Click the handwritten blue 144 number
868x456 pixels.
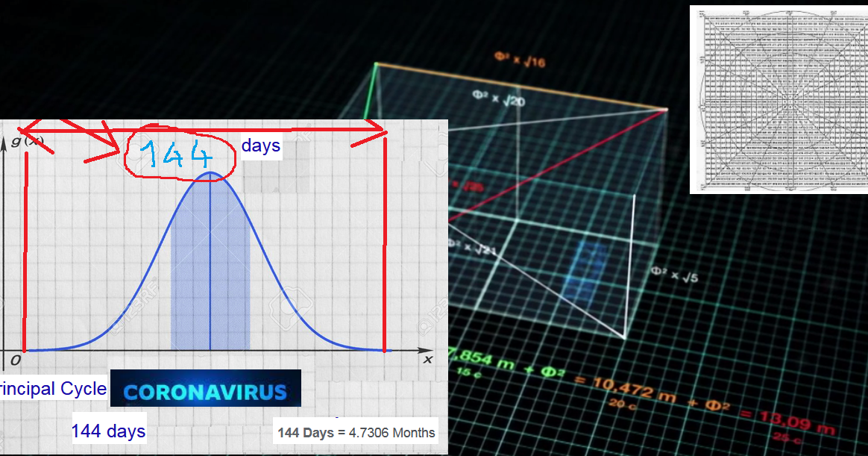177,154
